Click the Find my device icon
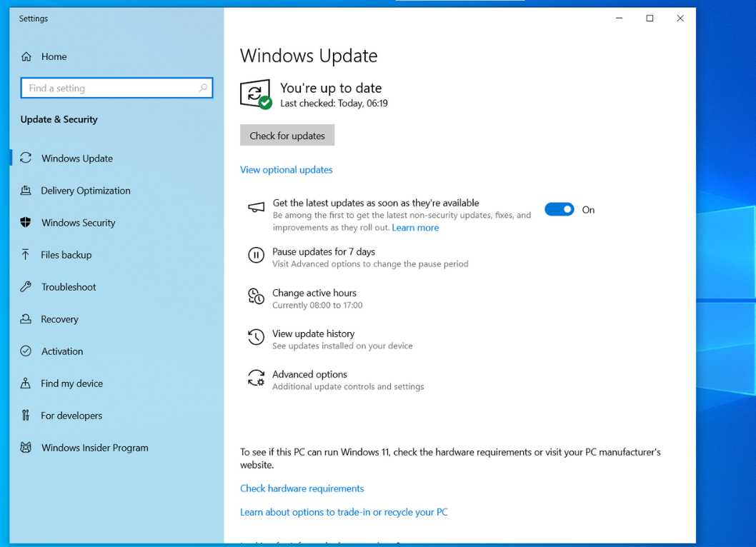Screen dimensions: 756x547 pos(26,383)
